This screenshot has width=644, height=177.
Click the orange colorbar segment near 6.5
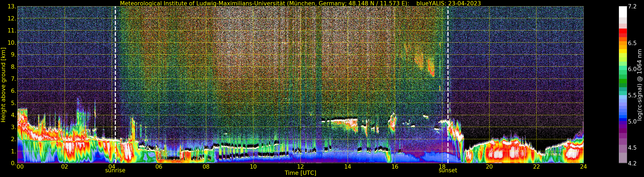point(623,43)
